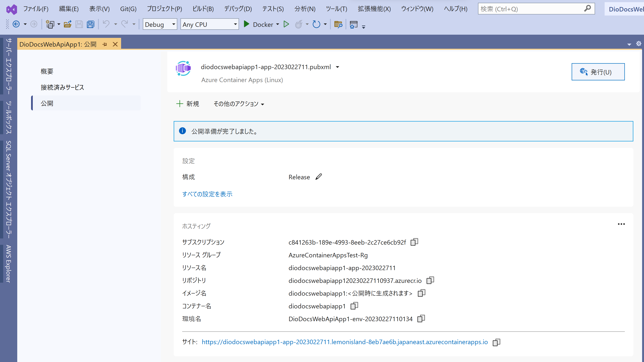Open SQL Server オブジェクト エクスプローラー side tab

(x=8, y=189)
